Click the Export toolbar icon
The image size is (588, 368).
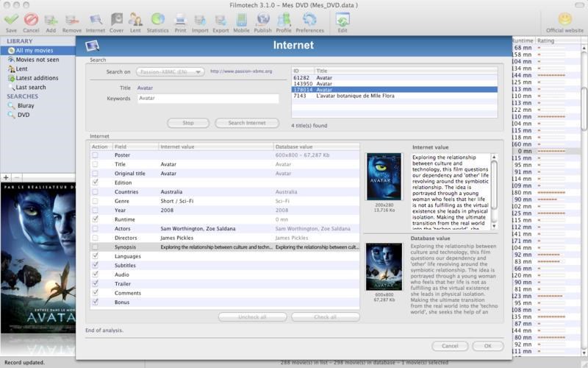tap(220, 20)
